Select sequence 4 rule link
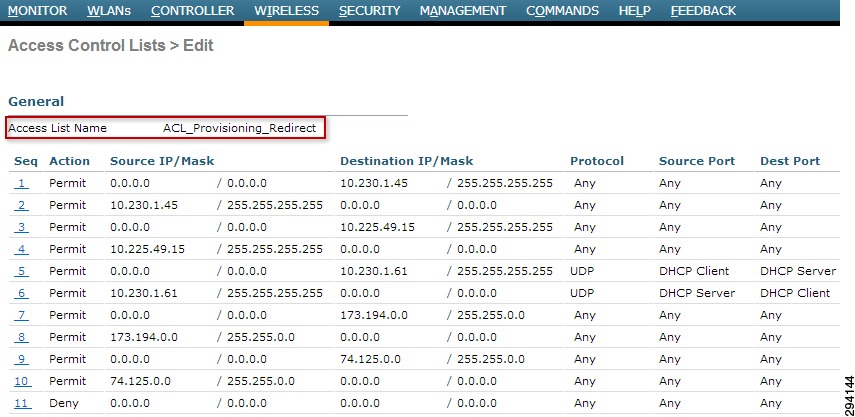Image resolution: width=855 pixels, height=417 pixels. pos(21,250)
